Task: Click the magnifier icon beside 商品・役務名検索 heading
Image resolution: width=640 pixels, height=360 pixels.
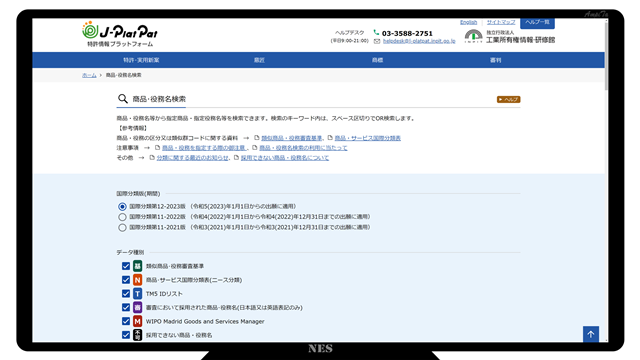Action: [x=122, y=99]
